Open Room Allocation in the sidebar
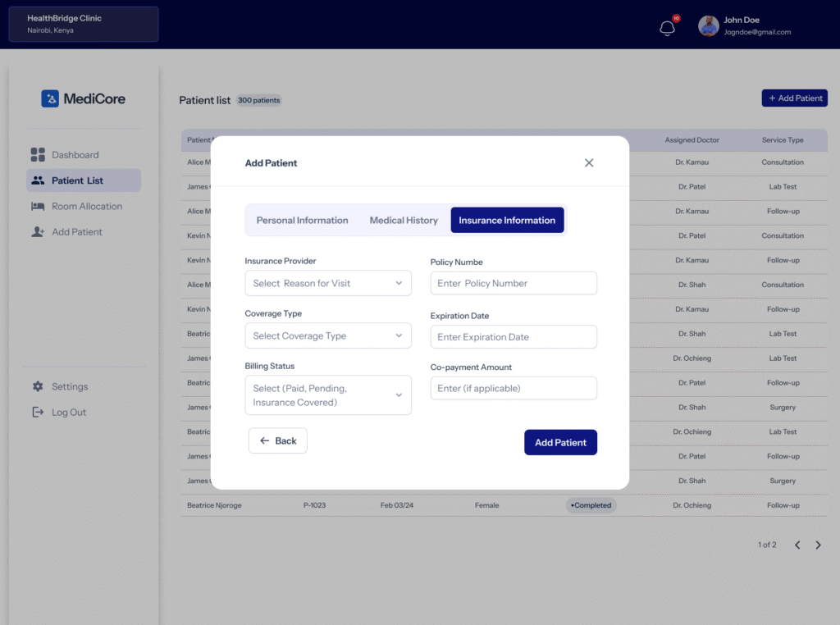Viewport: 840px width, 625px height. 86,207
